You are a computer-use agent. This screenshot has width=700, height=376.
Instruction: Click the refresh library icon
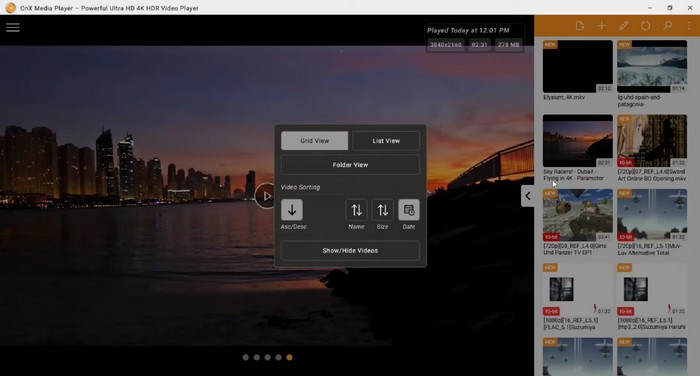pos(646,26)
